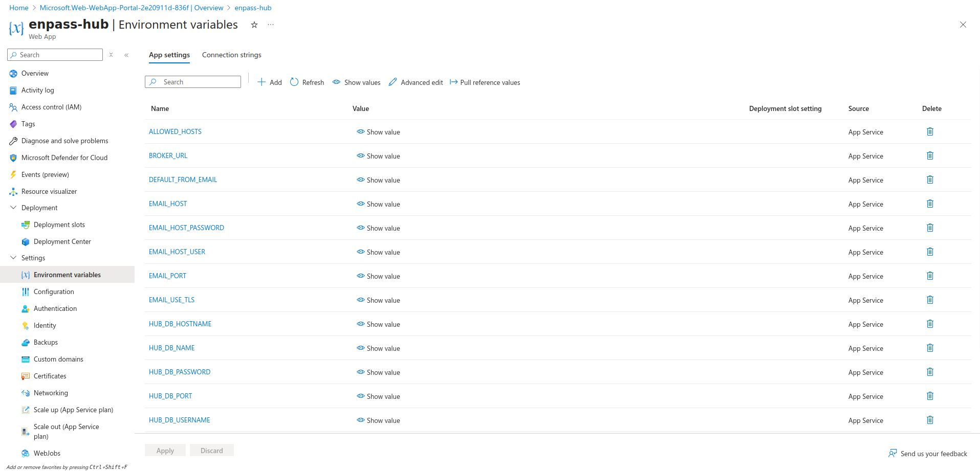Delete HUB_DB_PASSWORD via trash icon
The width and height of the screenshot is (980, 471).
click(930, 372)
